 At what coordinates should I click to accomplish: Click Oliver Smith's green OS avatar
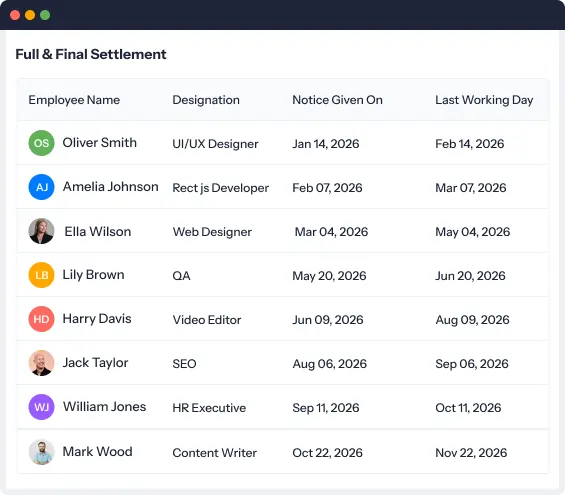41,143
